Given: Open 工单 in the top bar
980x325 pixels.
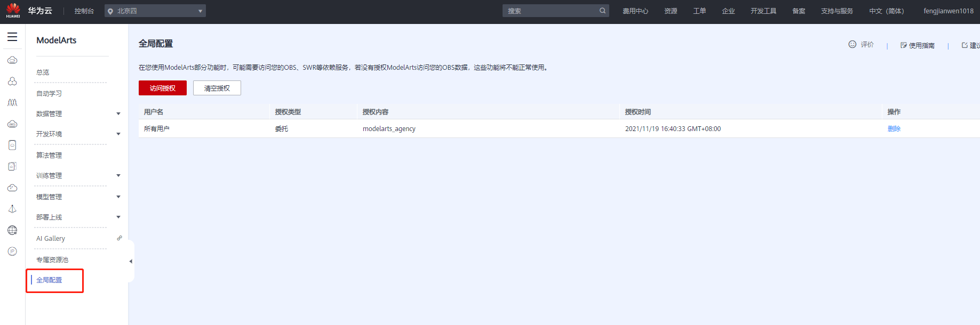Looking at the screenshot, I should [x=699, y=11].
